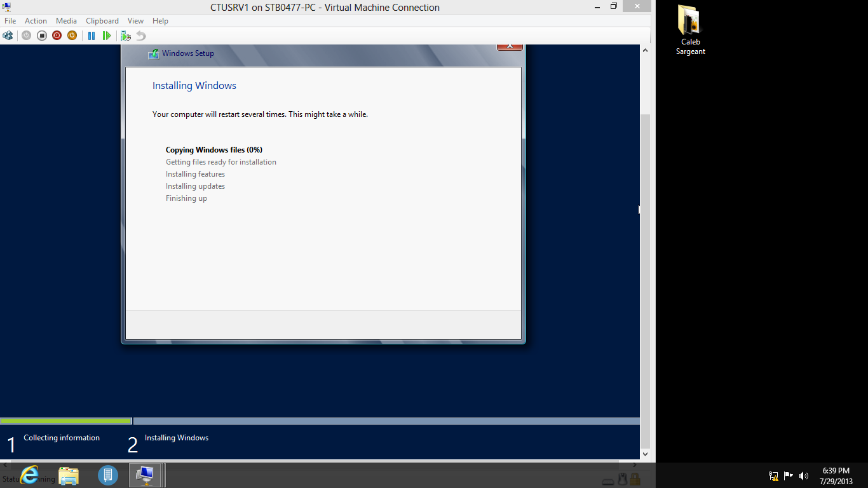Click the volume speaker icon
The image size is (868, 488).
tap(804, 476)
